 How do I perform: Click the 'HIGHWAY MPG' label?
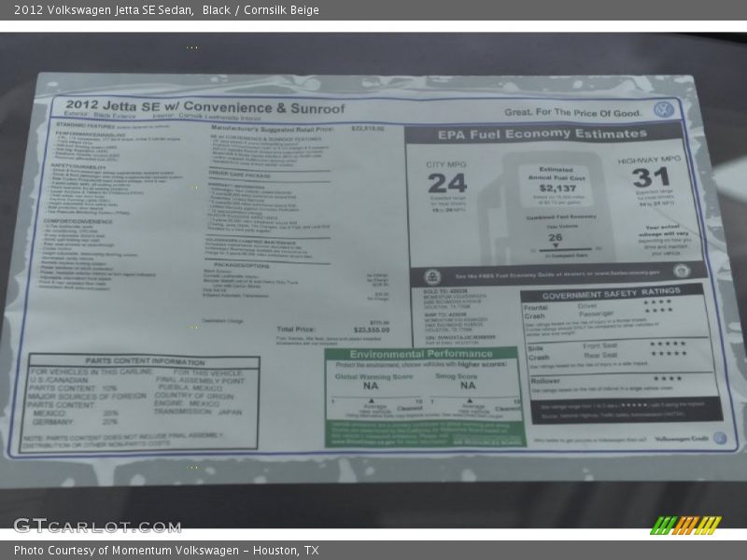pos(649,160)
